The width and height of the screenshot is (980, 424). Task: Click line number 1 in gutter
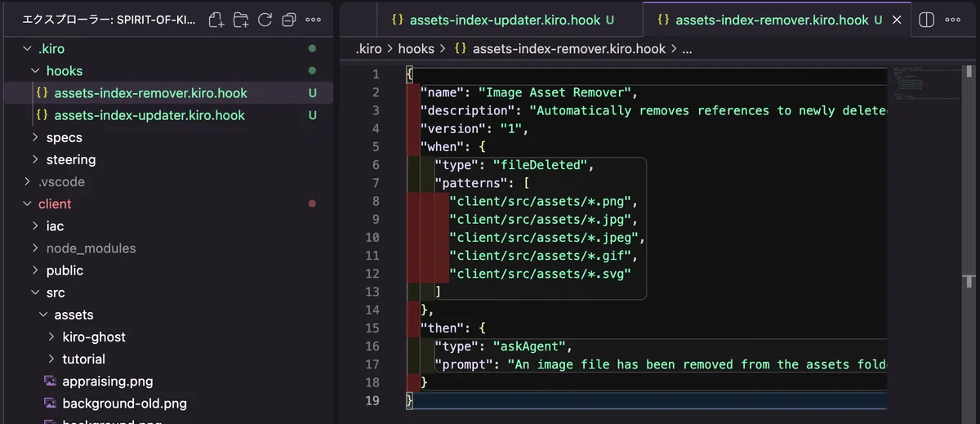click(x=376, y=74)
